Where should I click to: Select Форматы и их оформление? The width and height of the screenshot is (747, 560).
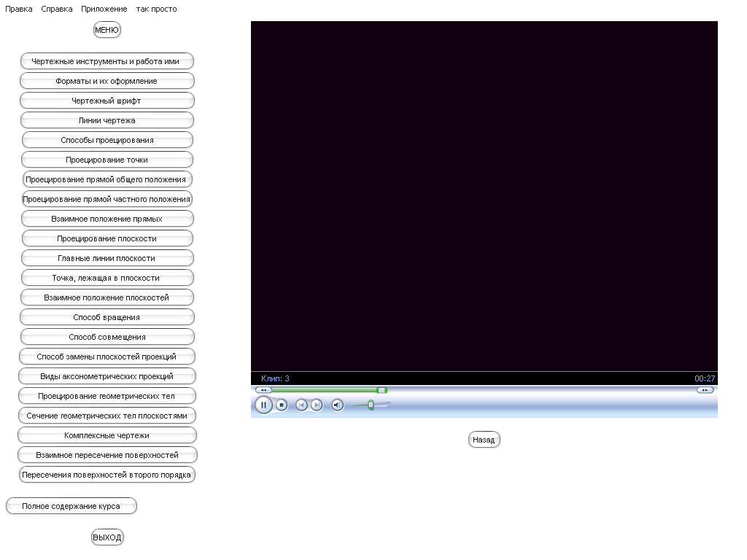(107, 81)
